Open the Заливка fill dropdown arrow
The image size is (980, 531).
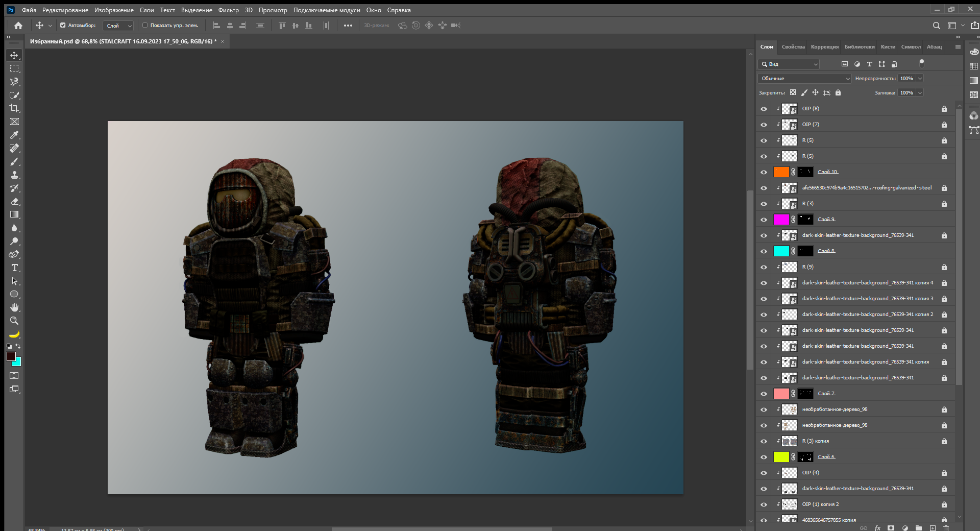coord(920,93)
